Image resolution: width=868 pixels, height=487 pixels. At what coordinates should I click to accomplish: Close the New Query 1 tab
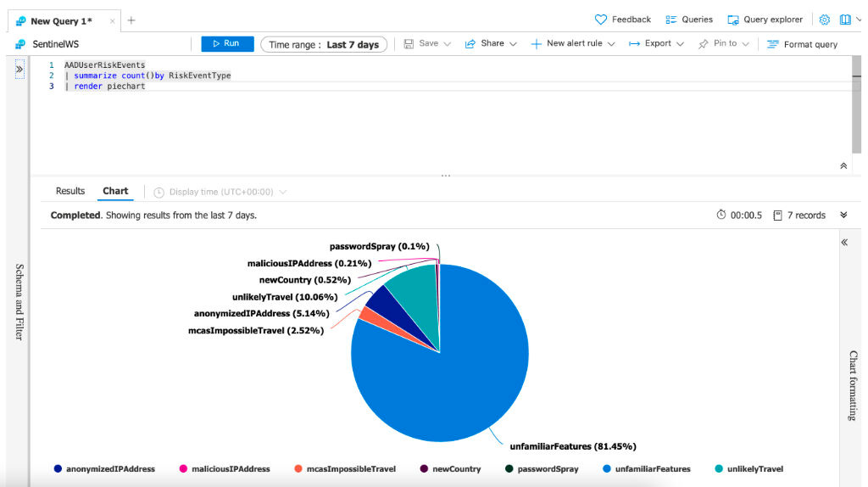click(113, 21)
